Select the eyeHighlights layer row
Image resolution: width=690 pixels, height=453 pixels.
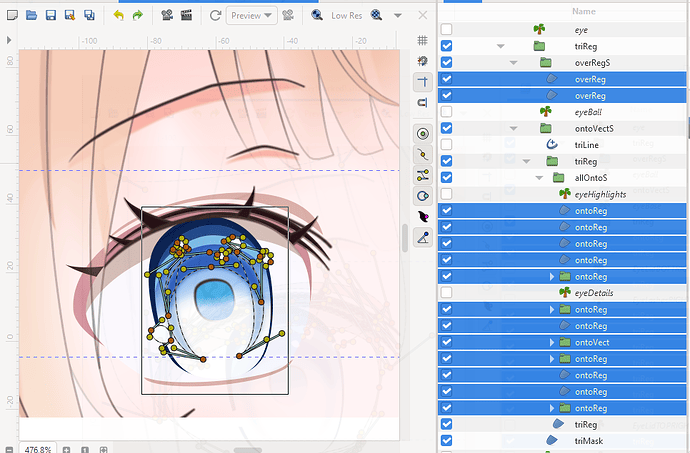[x=562, y=194]
